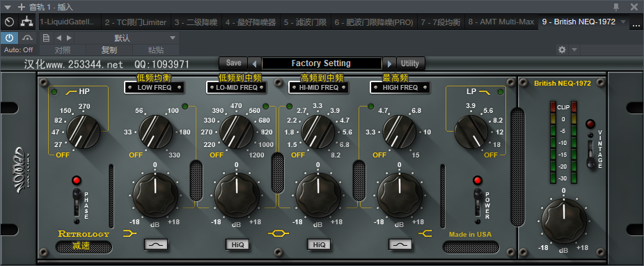644x266 pixels.
Task: Click the LP filter frequency knob
Action: pyautogui.click(x=471, y=132)
